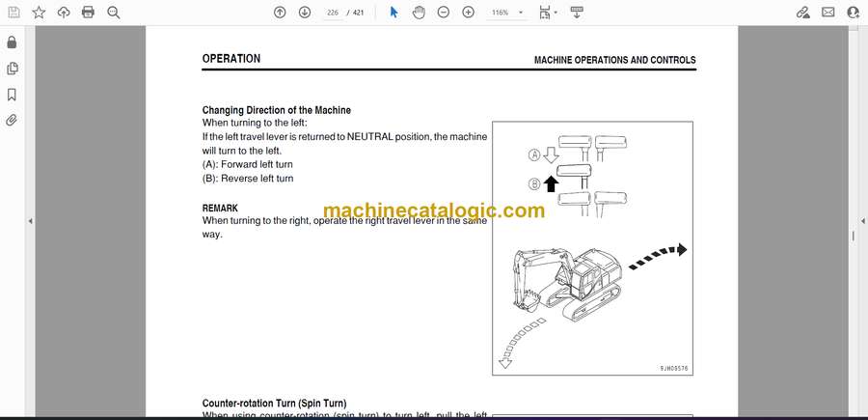Click the '(A): Forward left turn' line
Image resolution: width=868 pixels, height=420 pixels.
coord(248,164)
